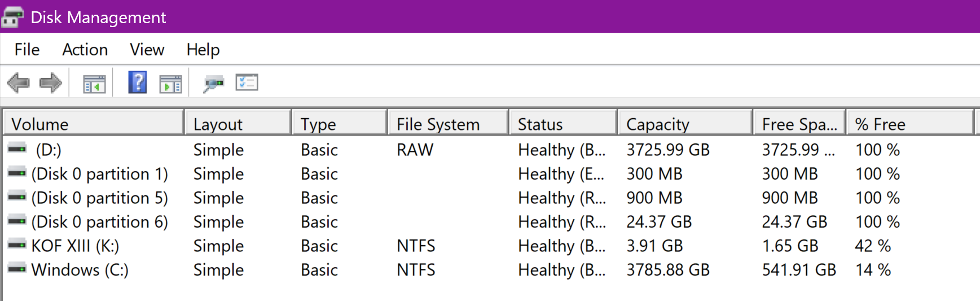
Task: Open the Action menu
Action: pyautogui.click(x=85, y=50)
